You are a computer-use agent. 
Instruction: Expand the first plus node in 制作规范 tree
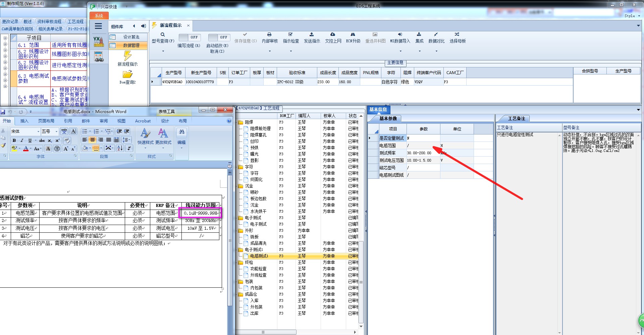point(5,38)
